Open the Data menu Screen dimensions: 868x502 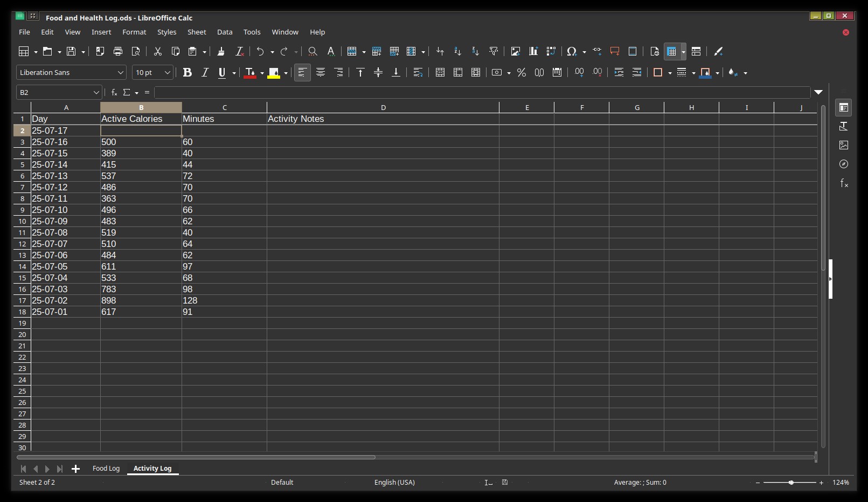225,32
